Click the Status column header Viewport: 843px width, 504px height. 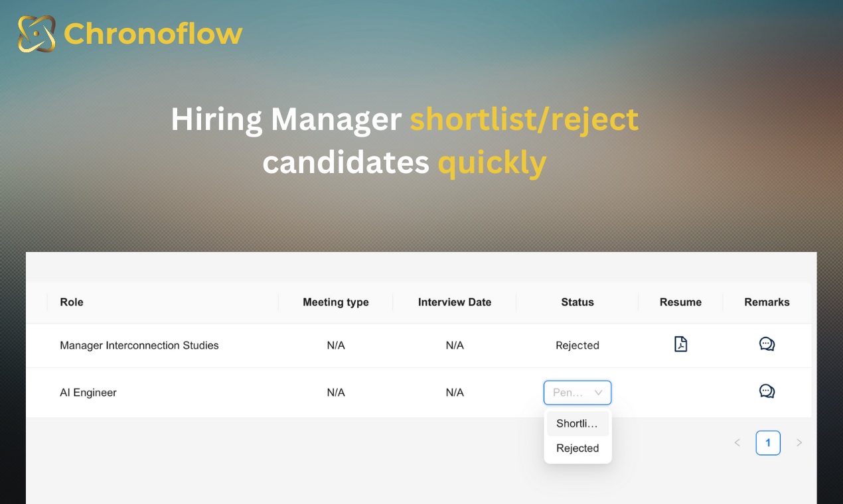click(577, 302)
